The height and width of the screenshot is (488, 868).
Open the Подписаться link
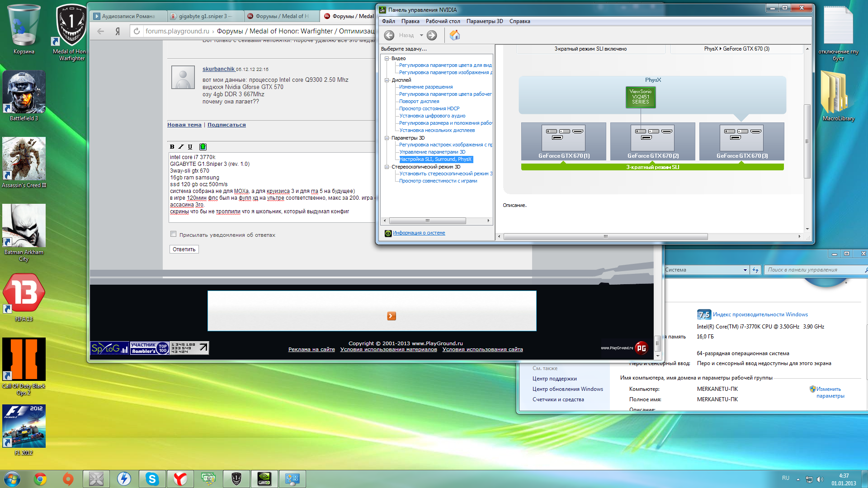(226, 125)
